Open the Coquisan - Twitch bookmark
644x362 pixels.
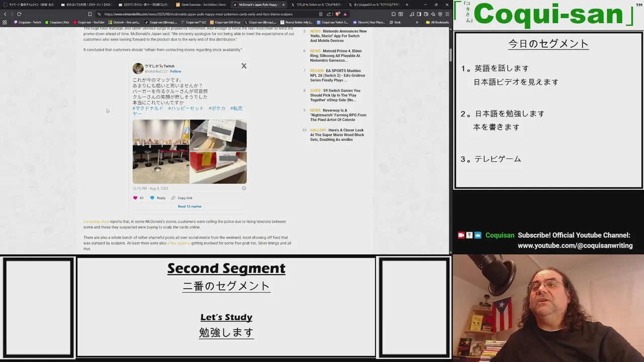28,22
